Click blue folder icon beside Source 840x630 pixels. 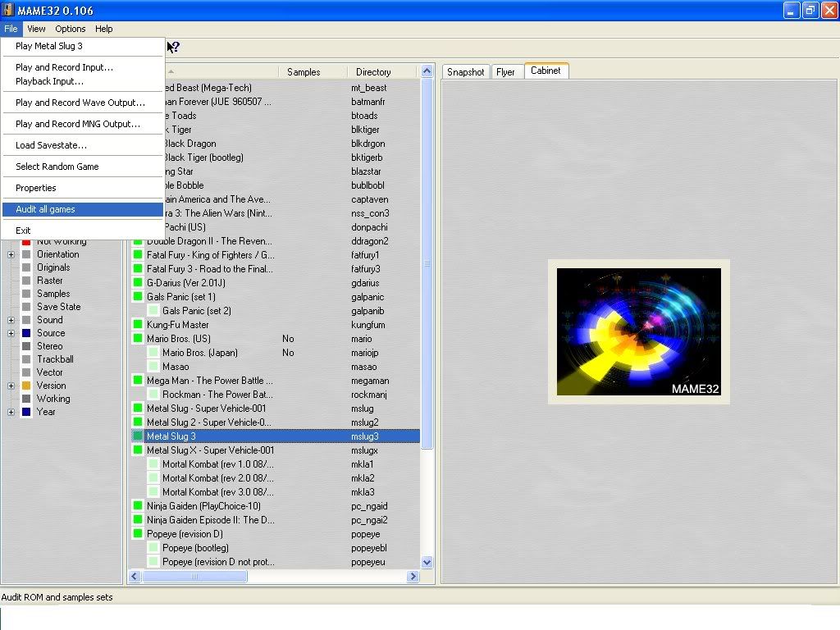(25, 333)
